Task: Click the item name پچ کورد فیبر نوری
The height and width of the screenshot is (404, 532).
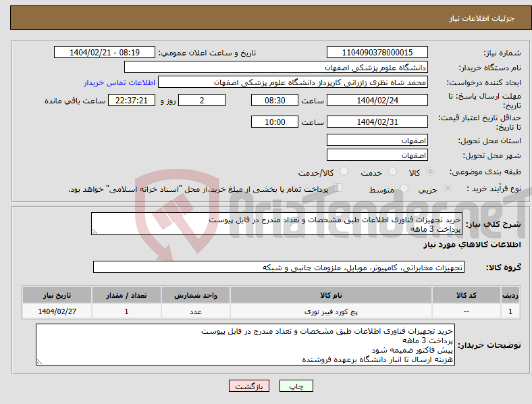Action: 331,311
